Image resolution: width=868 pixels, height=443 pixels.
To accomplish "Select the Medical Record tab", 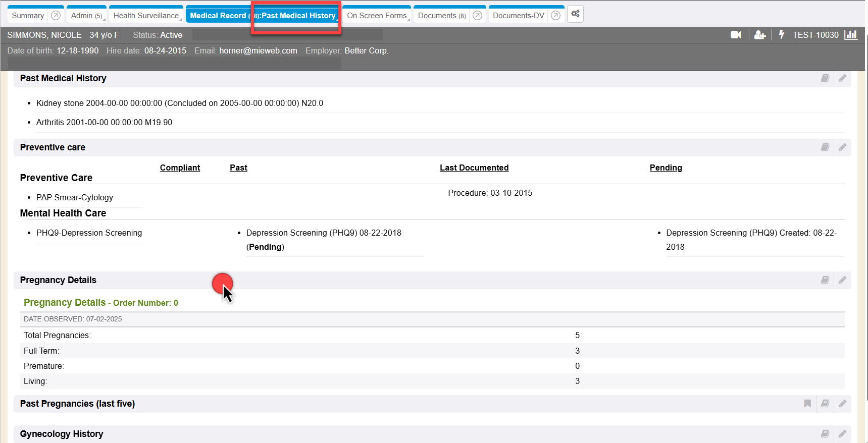I will point(218,16).
